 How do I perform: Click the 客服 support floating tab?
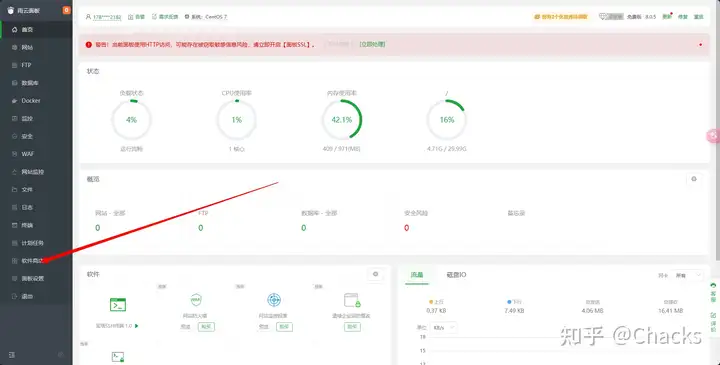[713, 292]
